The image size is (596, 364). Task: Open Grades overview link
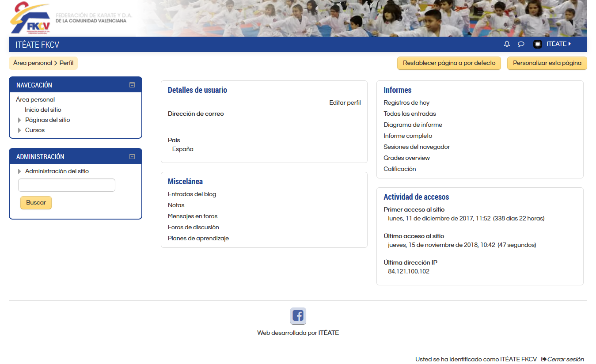406,158
